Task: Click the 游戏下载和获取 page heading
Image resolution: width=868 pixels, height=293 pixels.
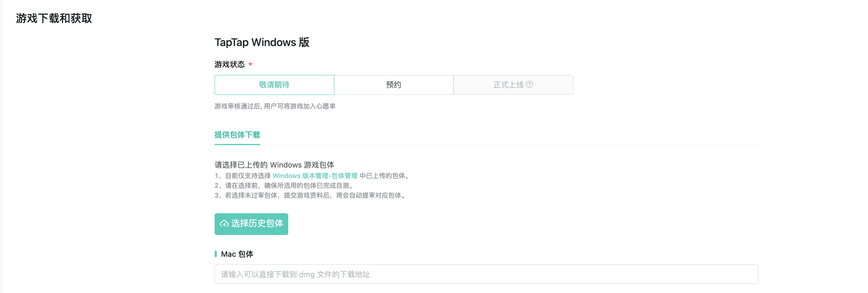Action: 54,18
